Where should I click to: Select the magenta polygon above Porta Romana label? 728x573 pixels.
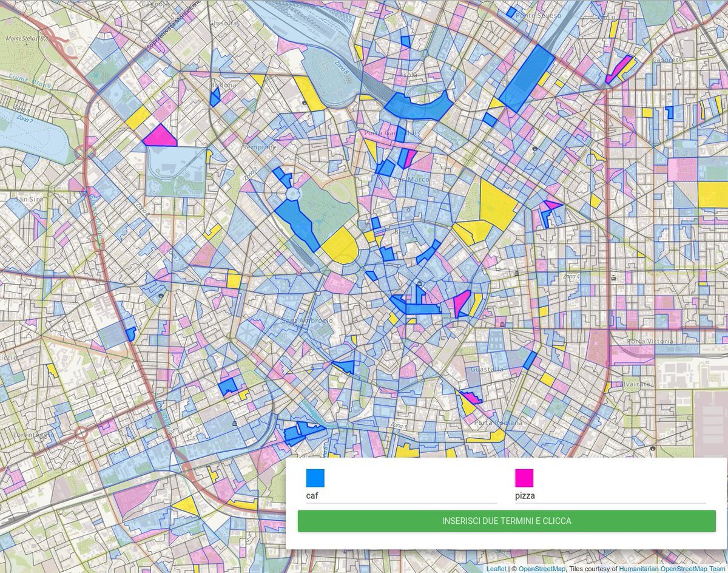(471, 397)
